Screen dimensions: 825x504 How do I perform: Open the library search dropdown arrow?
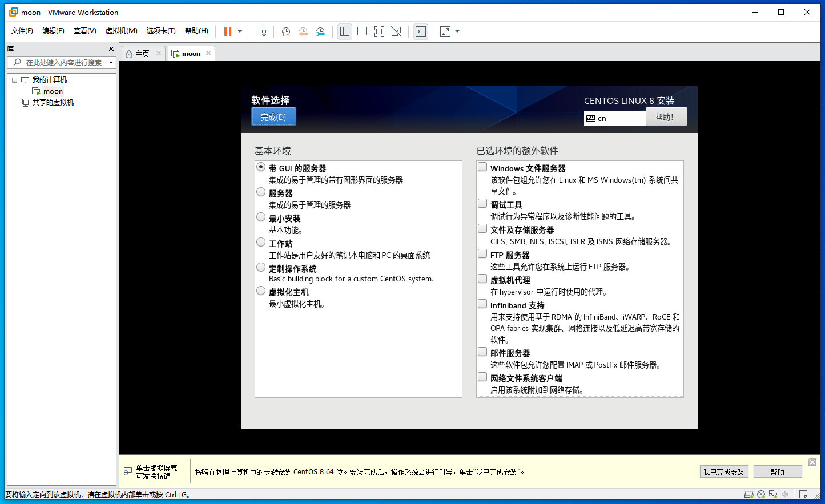pyautogui.click(x=111, y=63)
